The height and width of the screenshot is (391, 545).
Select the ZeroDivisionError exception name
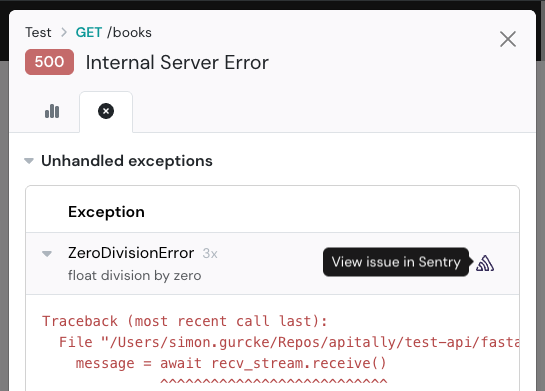coord(131,253)
